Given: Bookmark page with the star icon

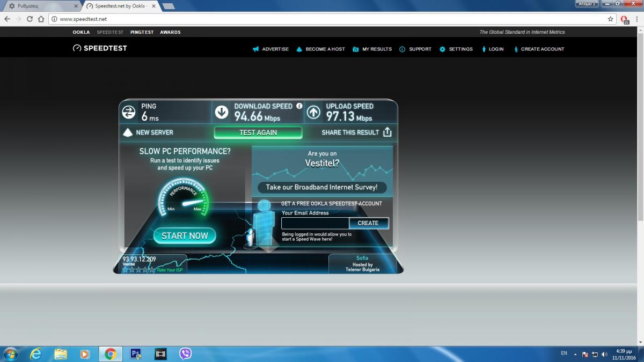Looking at the screenshot, I should click(x=610, y=19).
